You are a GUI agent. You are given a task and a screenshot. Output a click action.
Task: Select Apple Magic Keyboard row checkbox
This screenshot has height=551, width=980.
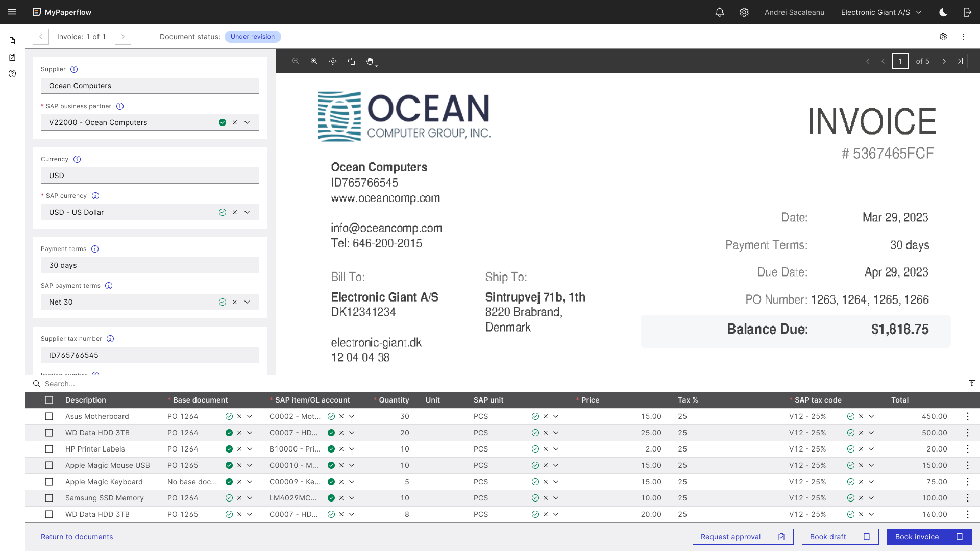[x=49, y=482]
